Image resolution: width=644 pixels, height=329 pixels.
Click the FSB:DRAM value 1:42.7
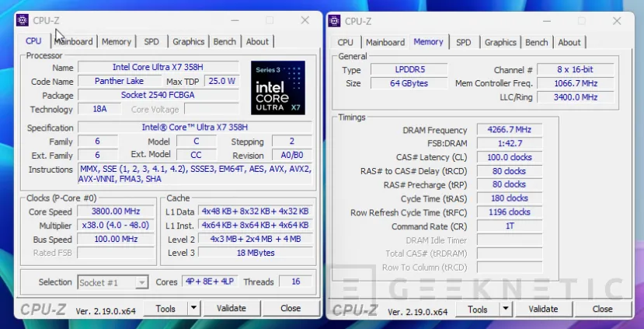(510, 144)
